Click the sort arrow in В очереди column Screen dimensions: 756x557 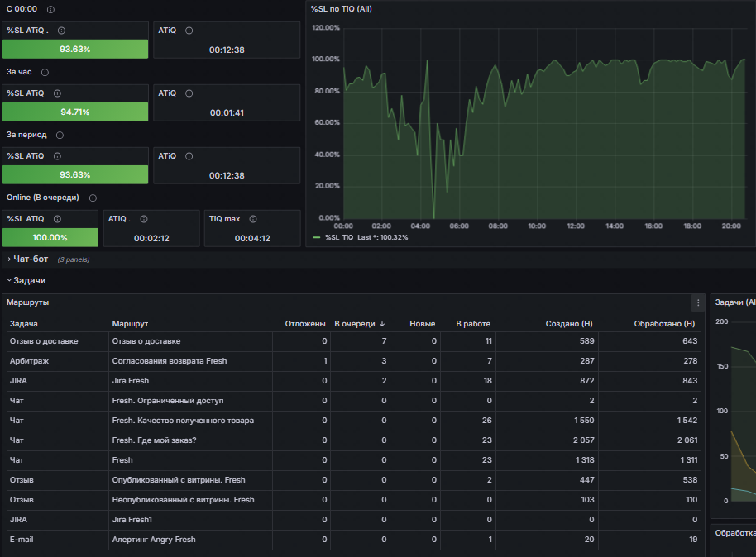[x=382, y=324]
